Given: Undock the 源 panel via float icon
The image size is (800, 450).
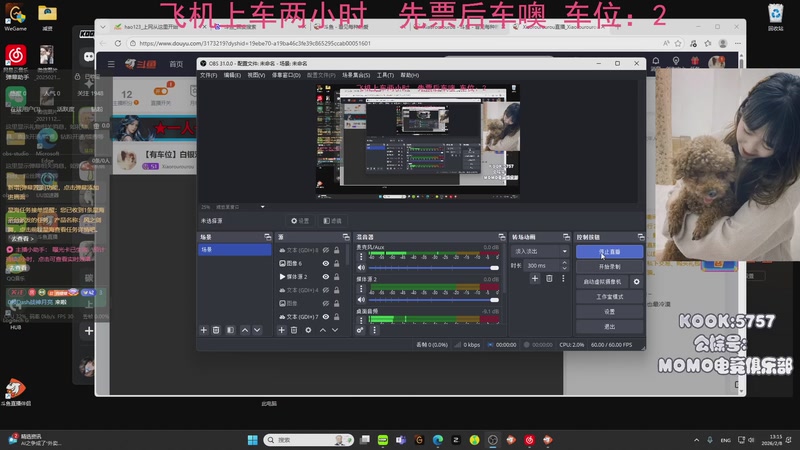Looking at the screenshot, I should (346, 237).
